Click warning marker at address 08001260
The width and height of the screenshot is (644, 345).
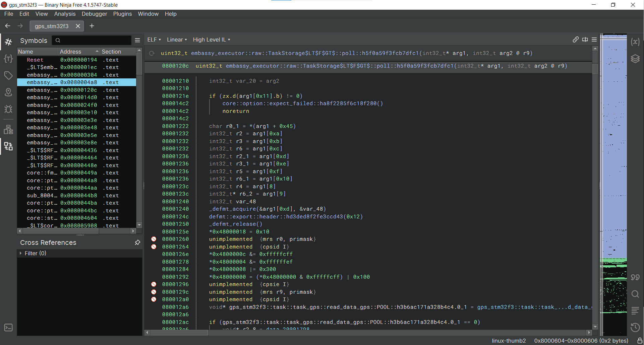pos(154,239)
